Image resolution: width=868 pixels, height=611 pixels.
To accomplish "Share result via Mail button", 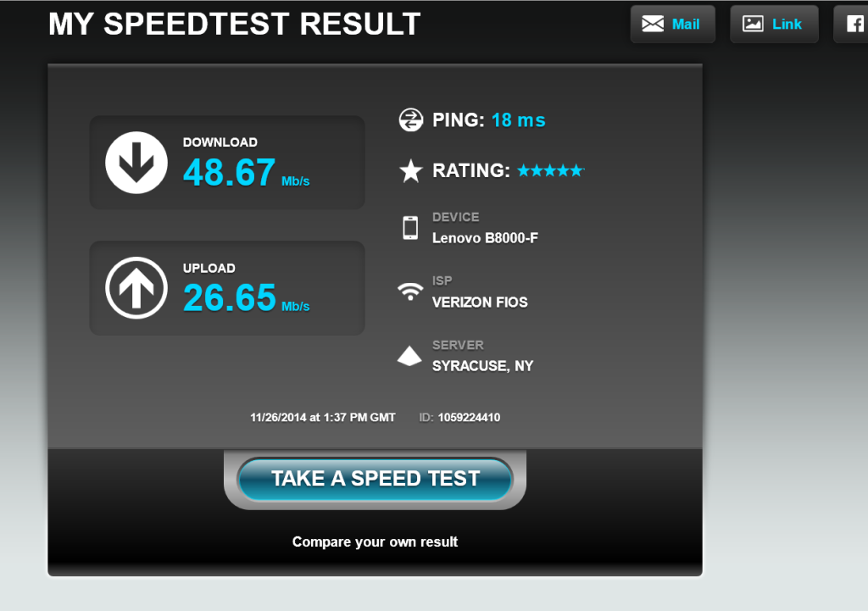I will tap(672, 24).
